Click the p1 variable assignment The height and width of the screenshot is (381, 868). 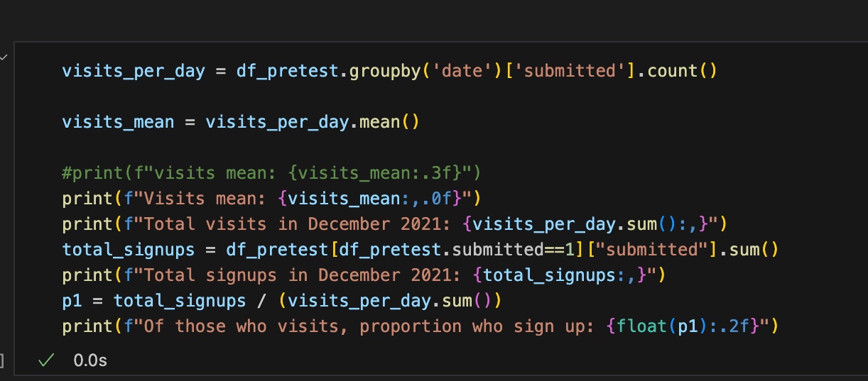tap(72, 301)
